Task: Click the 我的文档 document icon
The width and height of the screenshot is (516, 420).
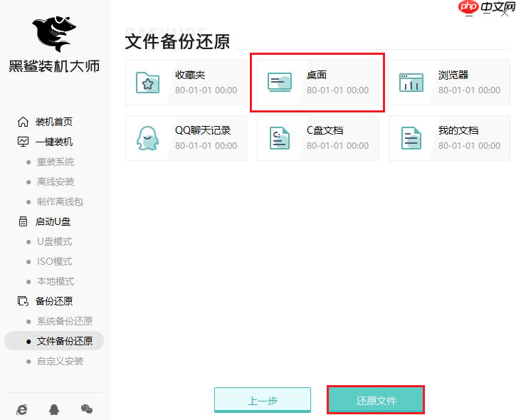Action: [x=411, y=138]
